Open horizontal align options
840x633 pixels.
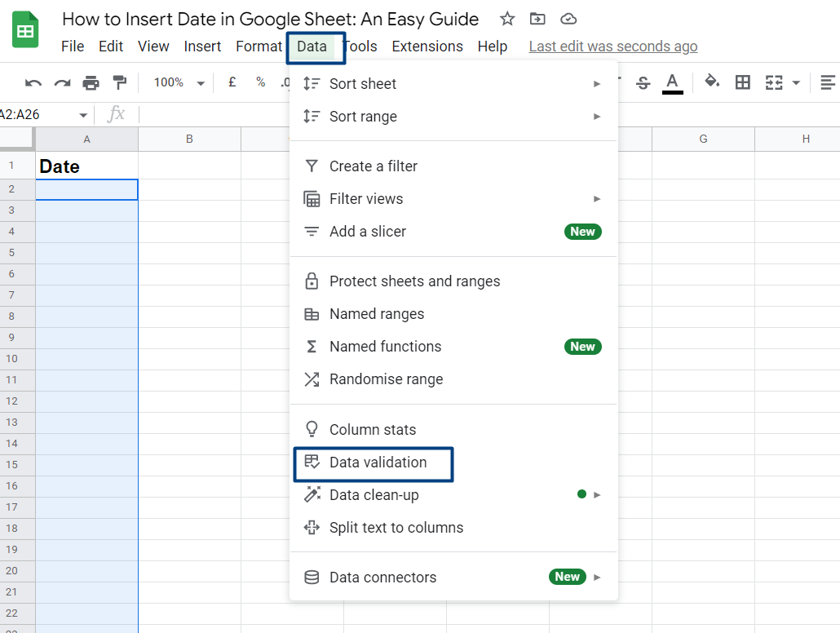tap(829, 82)
